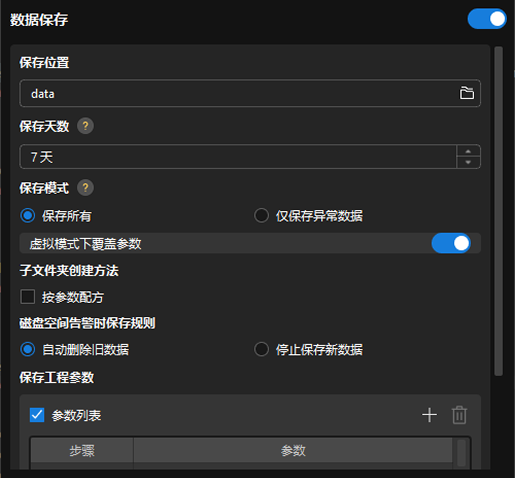Show help for 保存模式
Image resolution: width=515 pixels, height=478 pixels.
(x=85, y=188)
